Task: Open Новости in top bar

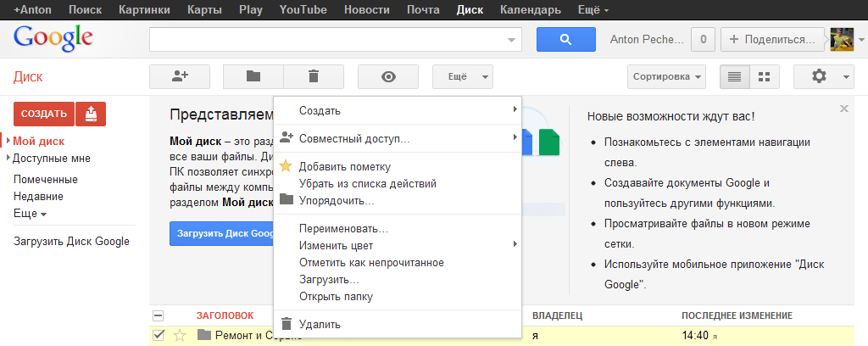Action: (x=366, y=10)
